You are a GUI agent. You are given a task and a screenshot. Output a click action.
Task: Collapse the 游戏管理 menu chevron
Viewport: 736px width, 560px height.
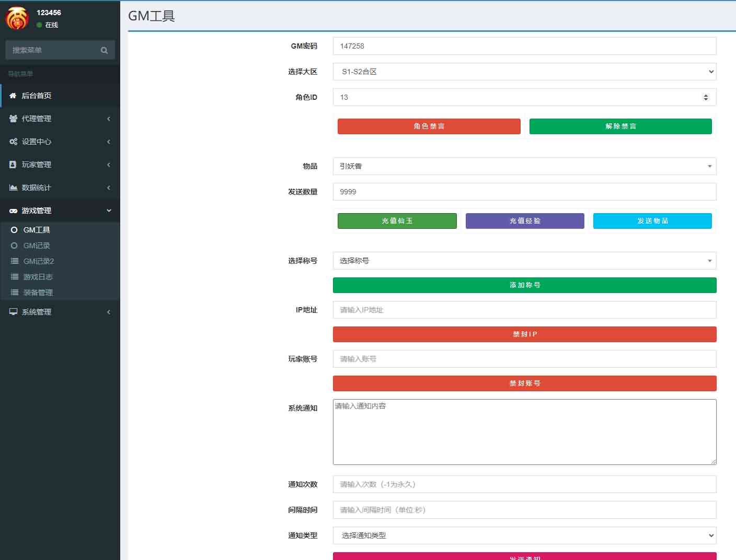[109, 211]
